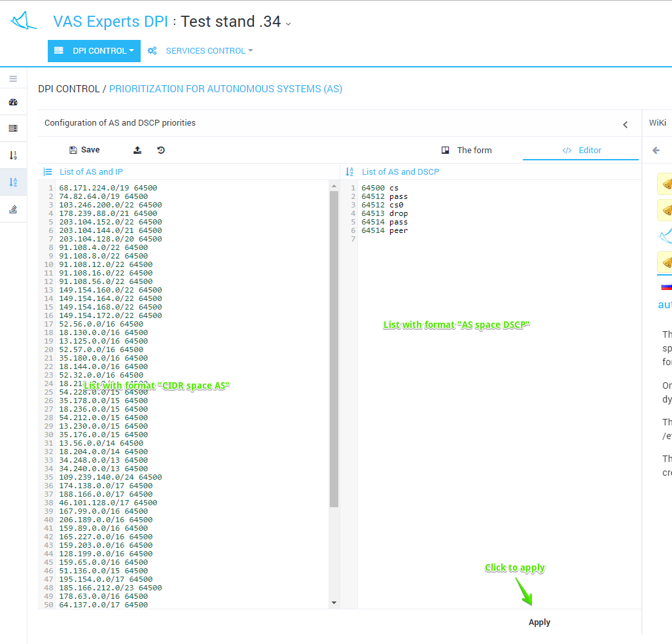
Task: Click the numeric sort (1-9) sidebar icon
Action: (13, 155)
